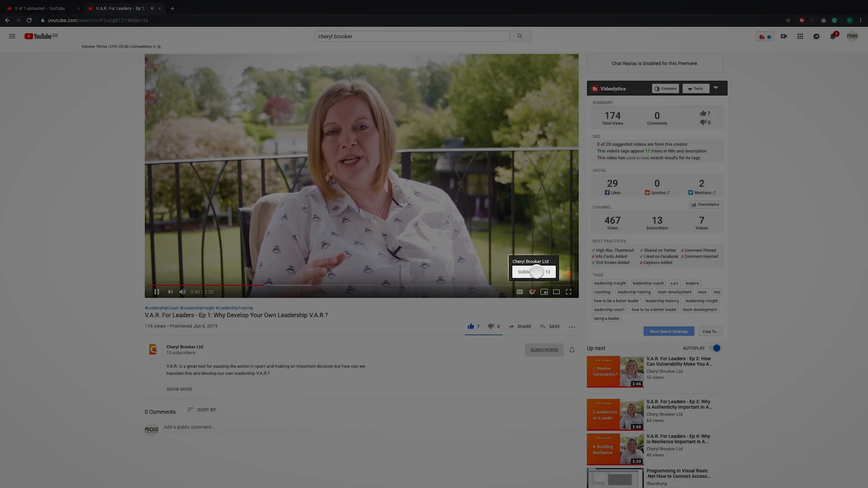Click the red video progress bar
Viewport: 868px width, 488px height.
coord(203,285)
